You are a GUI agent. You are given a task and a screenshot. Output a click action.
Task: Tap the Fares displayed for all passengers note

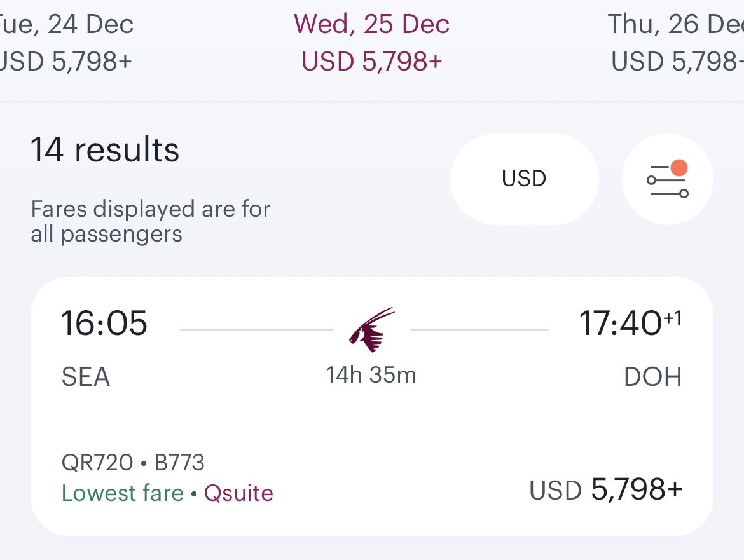click(x=151, y=221)
